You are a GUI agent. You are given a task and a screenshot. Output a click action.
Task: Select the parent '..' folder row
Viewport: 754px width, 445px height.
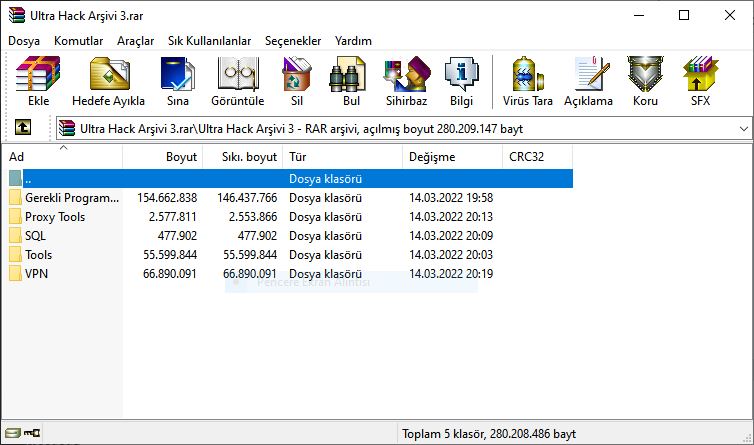pos(290,178)
